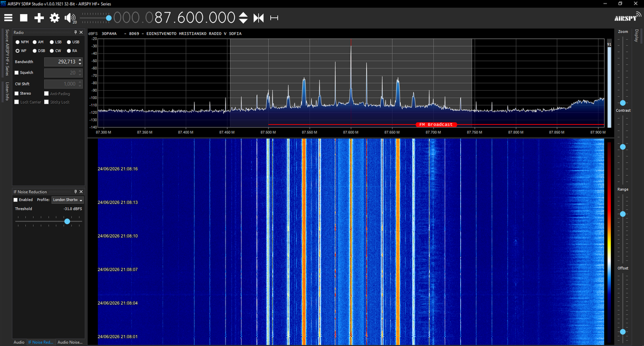This screenshot has width=644, height=346.
Task: Adjust the Offset slider
Action: point(623,332)
